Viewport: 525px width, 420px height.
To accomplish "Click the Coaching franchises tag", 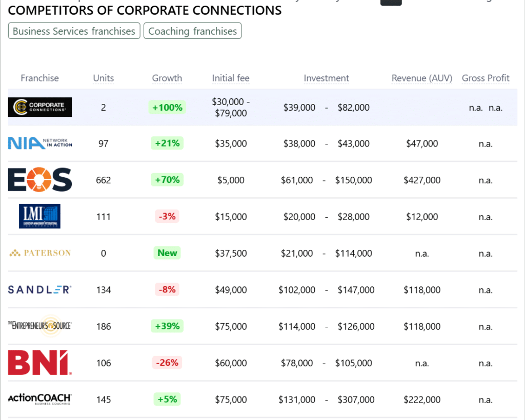I will click(x=193, y=31).
